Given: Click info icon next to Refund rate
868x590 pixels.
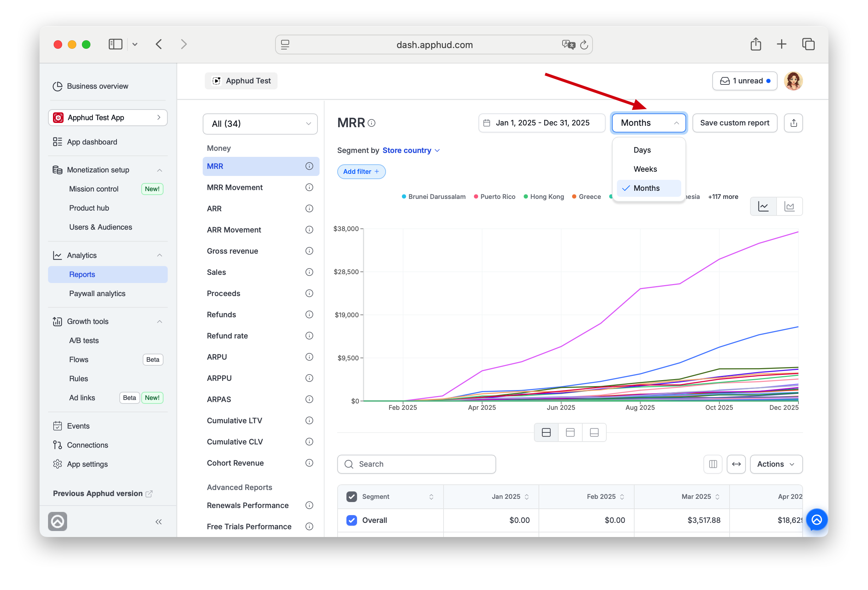Looking at the screenshot, I should click(x=309, y=336).
